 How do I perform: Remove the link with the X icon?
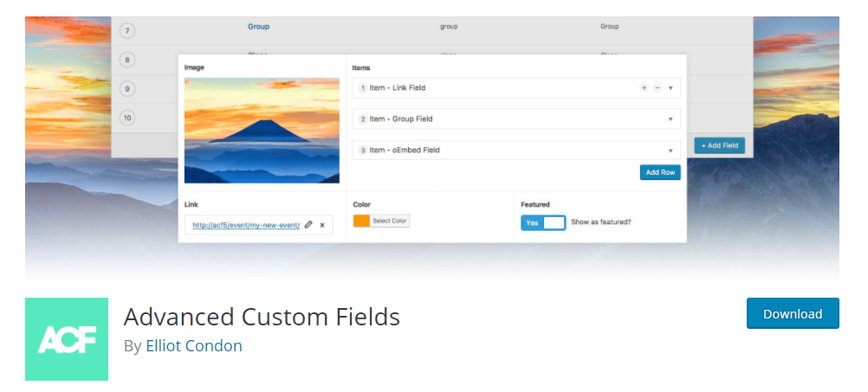(322, 225)
